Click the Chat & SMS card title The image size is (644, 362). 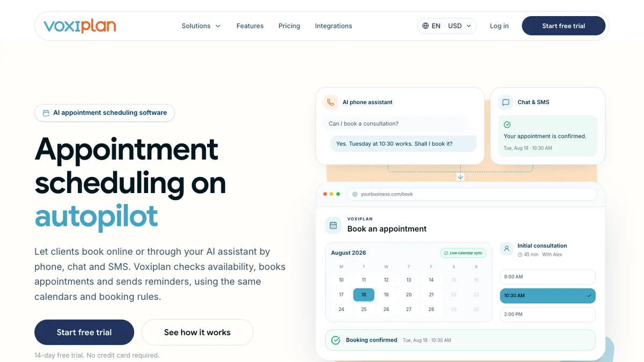[533, 102]
